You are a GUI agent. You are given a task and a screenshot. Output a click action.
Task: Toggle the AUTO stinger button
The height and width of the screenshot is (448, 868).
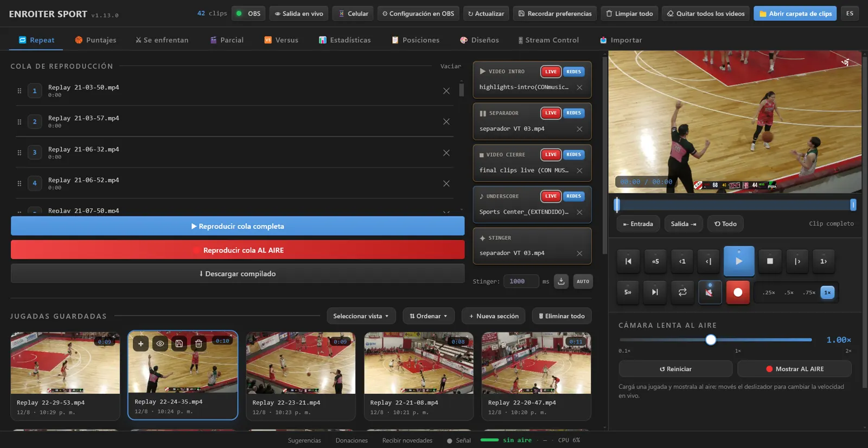point(583,281)
